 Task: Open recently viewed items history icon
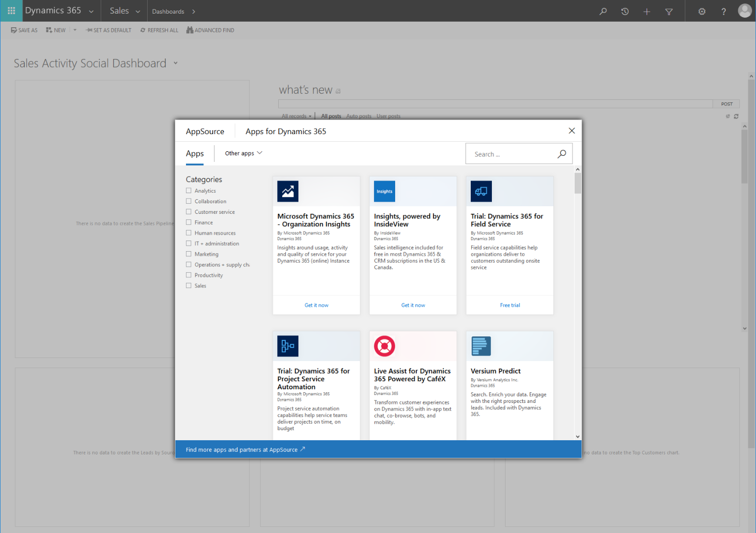(x=625, y=11)
